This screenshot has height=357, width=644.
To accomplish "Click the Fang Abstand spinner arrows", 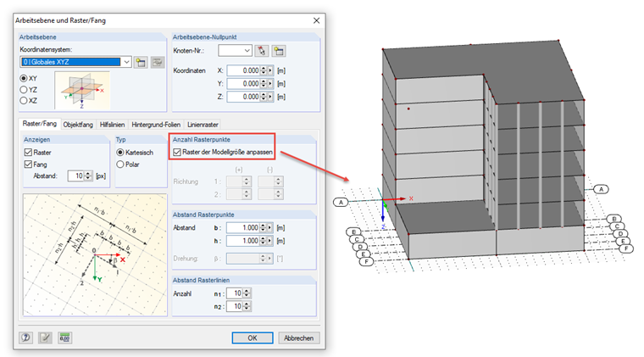I will point(88,176).
